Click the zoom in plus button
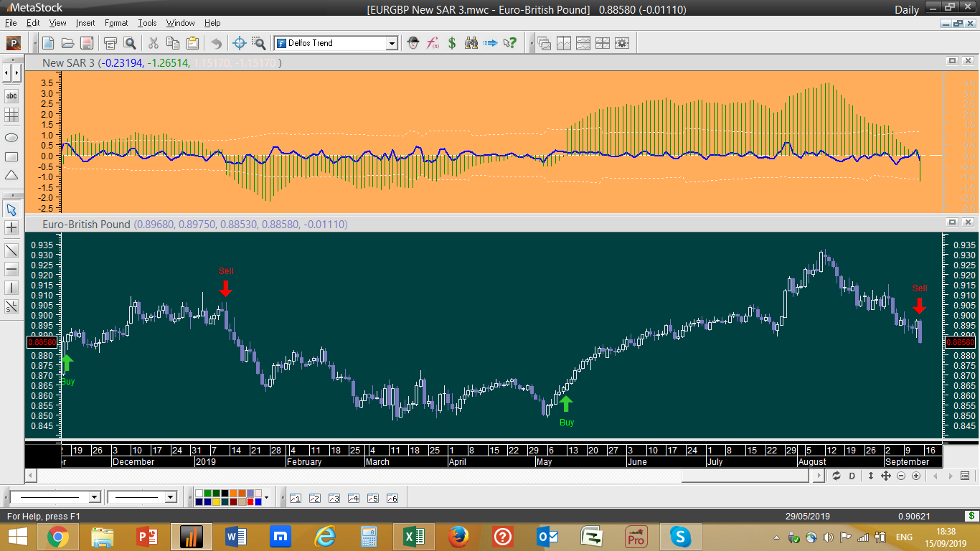The height and width of the screenshot is (551, 980). tap(916, 476)
